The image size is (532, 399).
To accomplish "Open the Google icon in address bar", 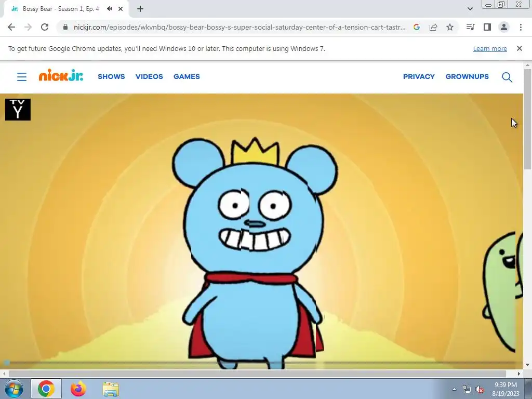I will tap(417, 27).
